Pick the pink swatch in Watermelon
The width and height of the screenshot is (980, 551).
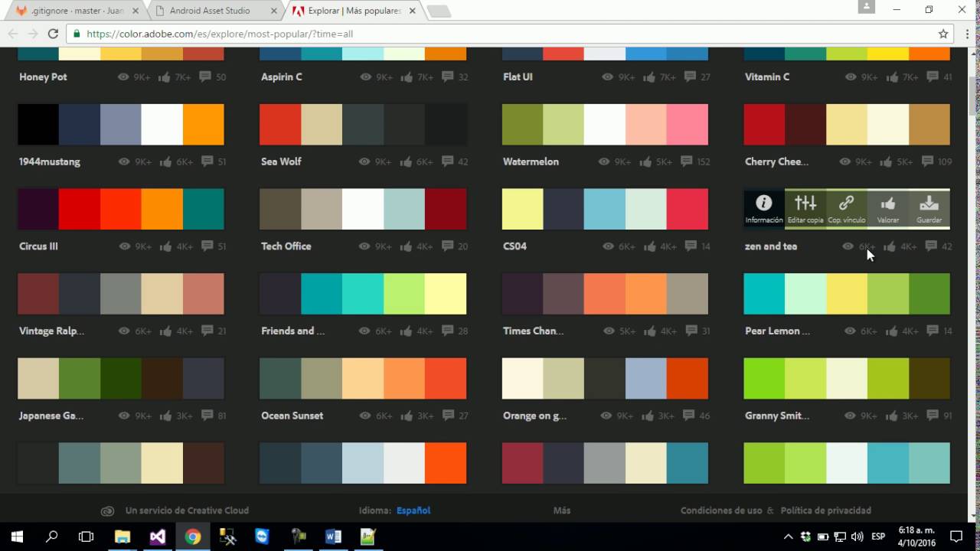tap(688, 124)
